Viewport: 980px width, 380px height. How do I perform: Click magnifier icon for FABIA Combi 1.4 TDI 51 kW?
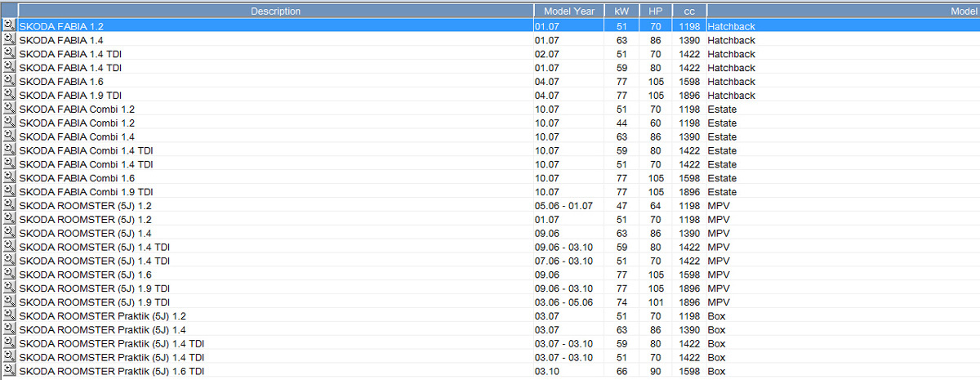click(x=8, y=164)
